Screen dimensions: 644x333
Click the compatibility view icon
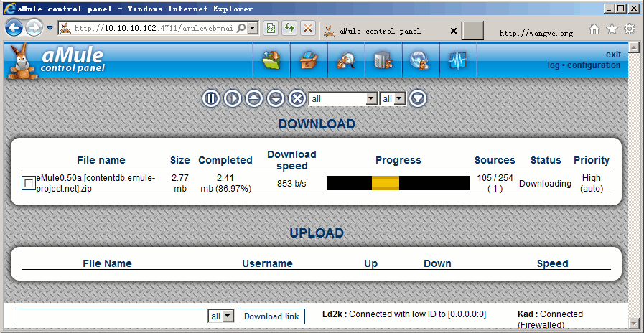270,28
